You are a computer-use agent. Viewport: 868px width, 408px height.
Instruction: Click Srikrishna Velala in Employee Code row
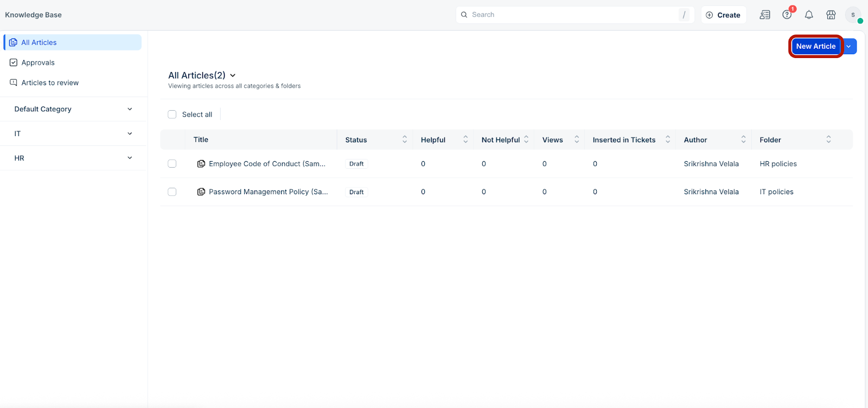[x=711, y=164]
